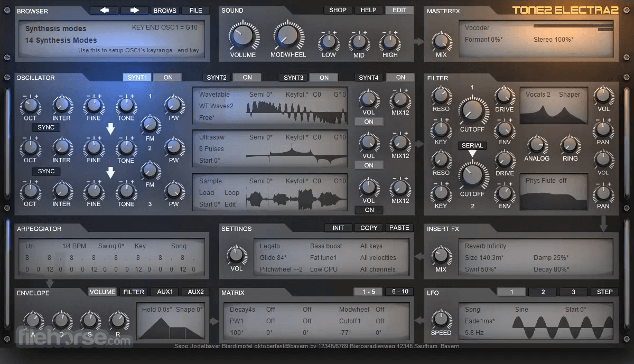
Task: Open the Ultrasaw oscillator type selector
Action: pos(211,137)
